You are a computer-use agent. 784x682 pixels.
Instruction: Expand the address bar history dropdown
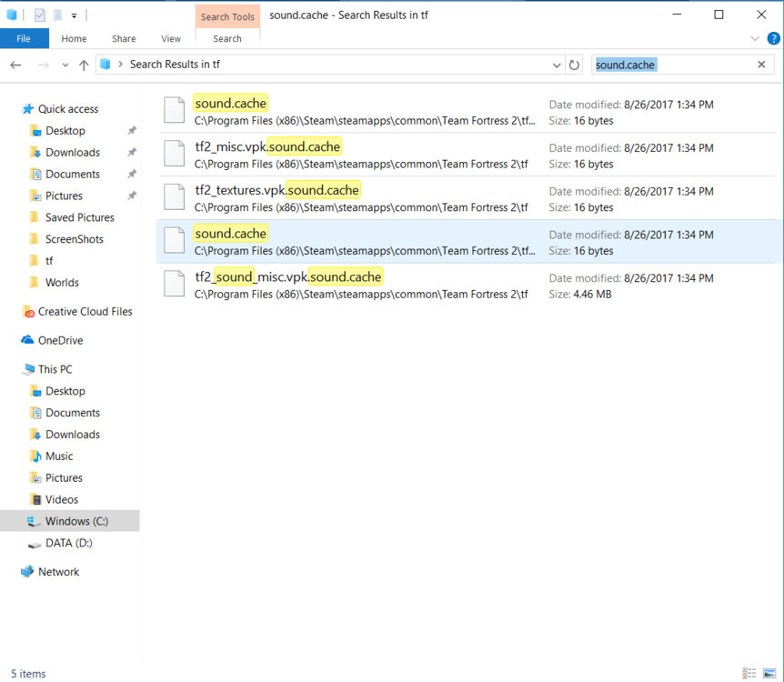click(x=557, y=65)
